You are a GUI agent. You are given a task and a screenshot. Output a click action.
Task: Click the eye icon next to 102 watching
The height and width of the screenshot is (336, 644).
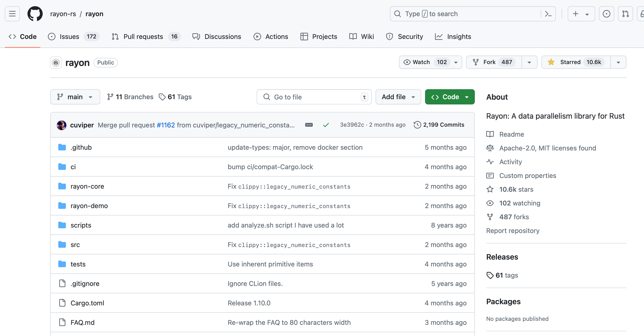click(x=490, y=203)
